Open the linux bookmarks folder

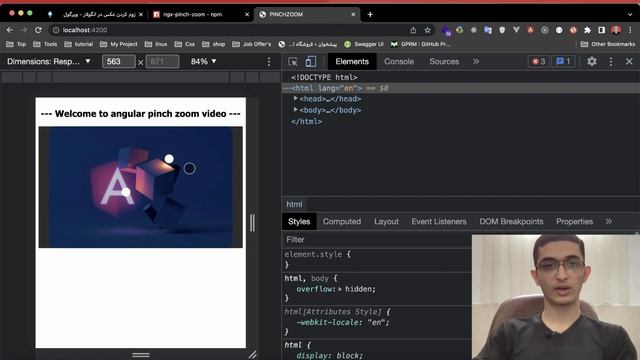pos(156,44)
